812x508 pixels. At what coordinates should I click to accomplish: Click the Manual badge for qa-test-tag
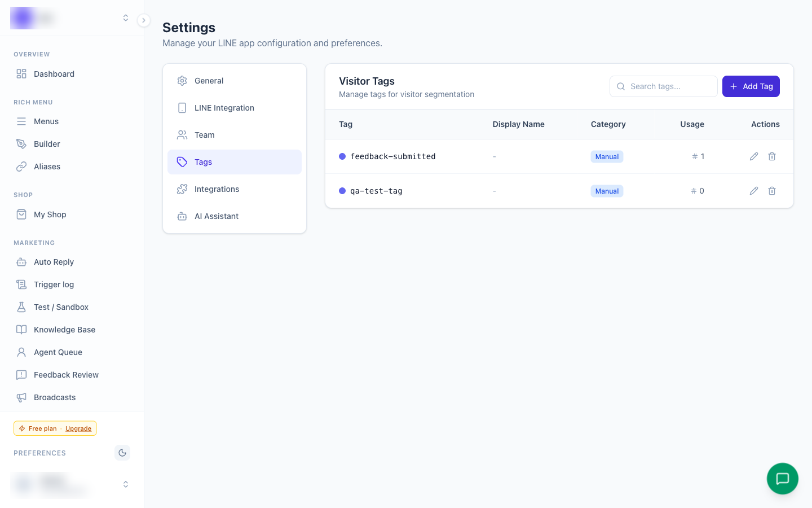pyautogui.click(x=607, y=191)
